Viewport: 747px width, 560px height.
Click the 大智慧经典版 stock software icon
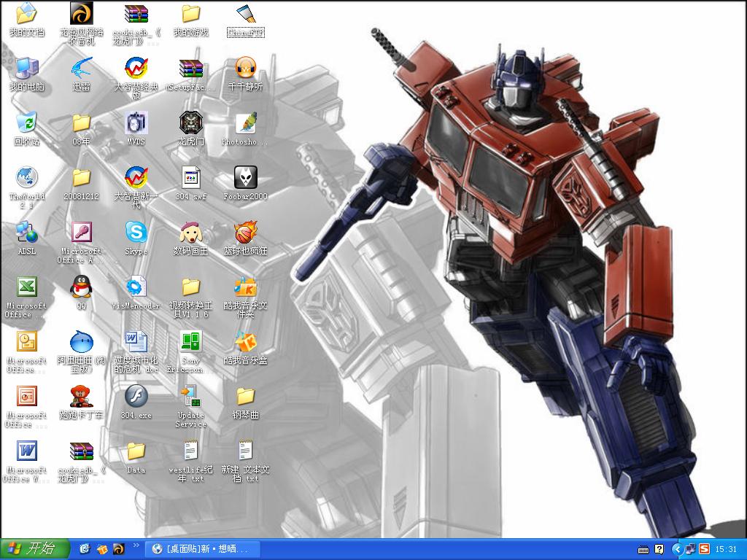pyautogui.click(x=136, y=69)
